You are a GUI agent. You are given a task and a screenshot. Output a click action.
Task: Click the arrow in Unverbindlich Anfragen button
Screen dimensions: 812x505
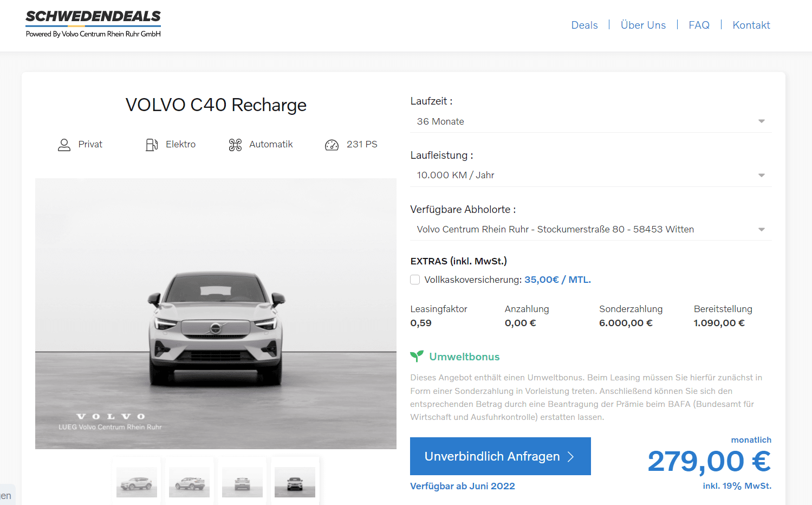tap(570, 457)
